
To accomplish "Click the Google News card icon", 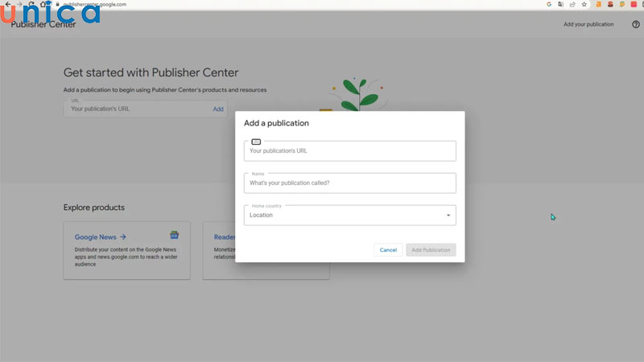I will pyautogui.click(x=174, y=236).
